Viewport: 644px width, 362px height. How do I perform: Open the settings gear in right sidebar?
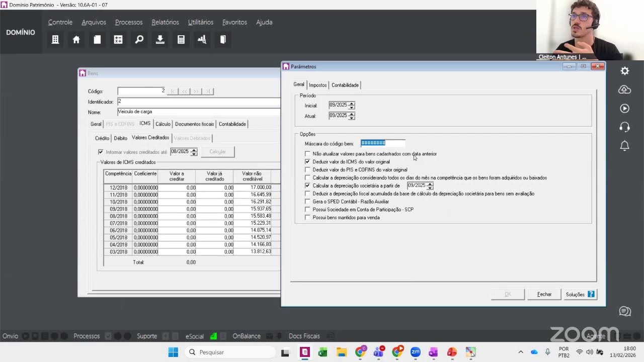tap(625, 71)
